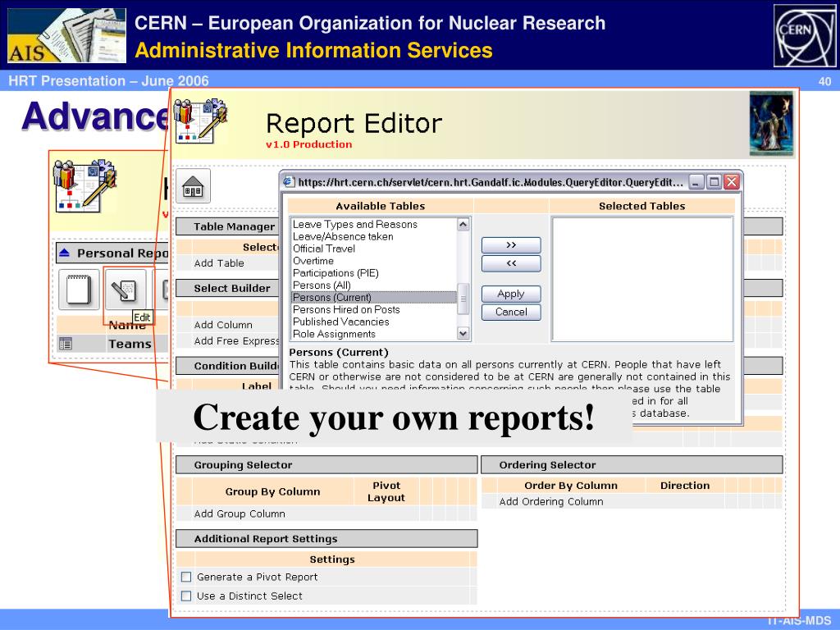Click the table icon beside Teams
Image resolution: width=840 pixels, height=630 pixels.
(66, 344)
